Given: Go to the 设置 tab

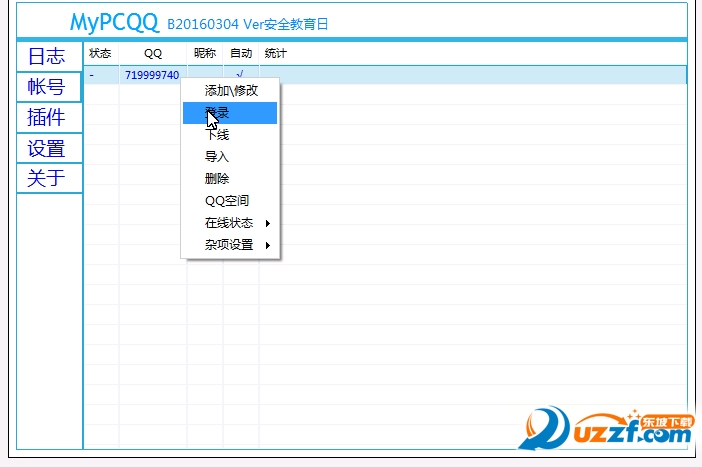Looking at the screenshot, I should pyautogui.click(x=49, y=148).
